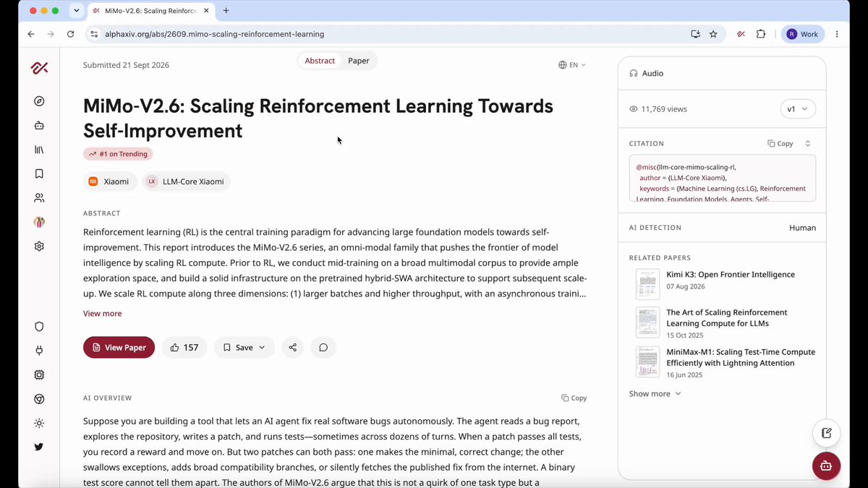Open a new browser tab with plus
This screenshot has width=868, height=488.
pyautogui.click(x=226, y=11)
